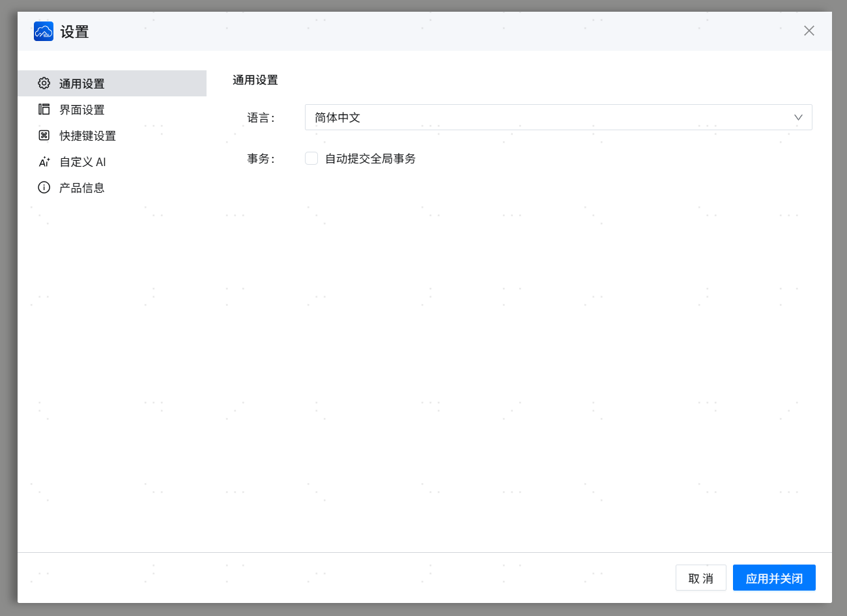Click the info circle icon beside 产品信息
This screenshot has width=847, height=616.
[44, 188]
